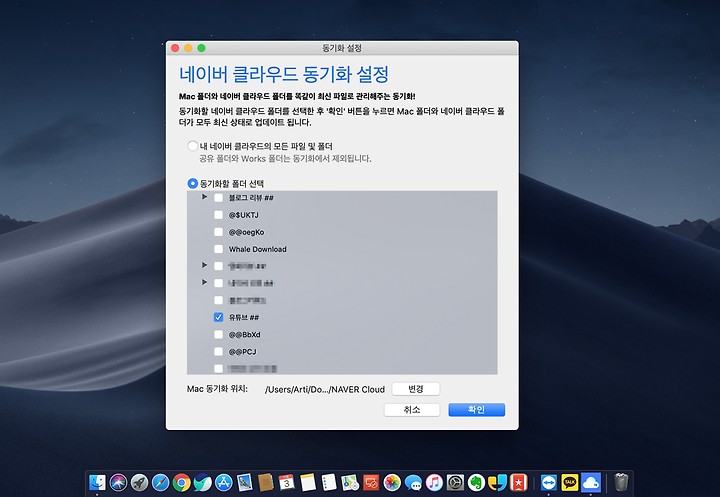This screenshot has width=720, height=497.
Task: Open System Preferences gear icon
Action: pos(456,483)
